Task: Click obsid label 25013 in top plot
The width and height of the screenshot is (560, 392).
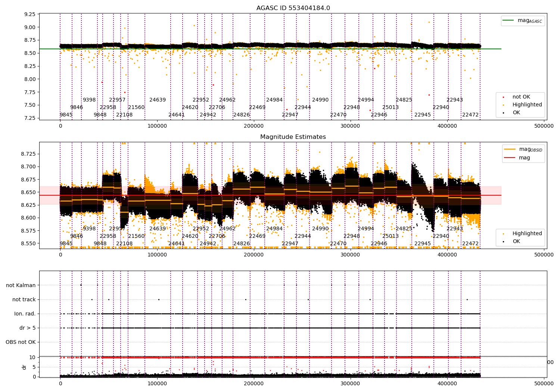Action: tap(391, 107)
